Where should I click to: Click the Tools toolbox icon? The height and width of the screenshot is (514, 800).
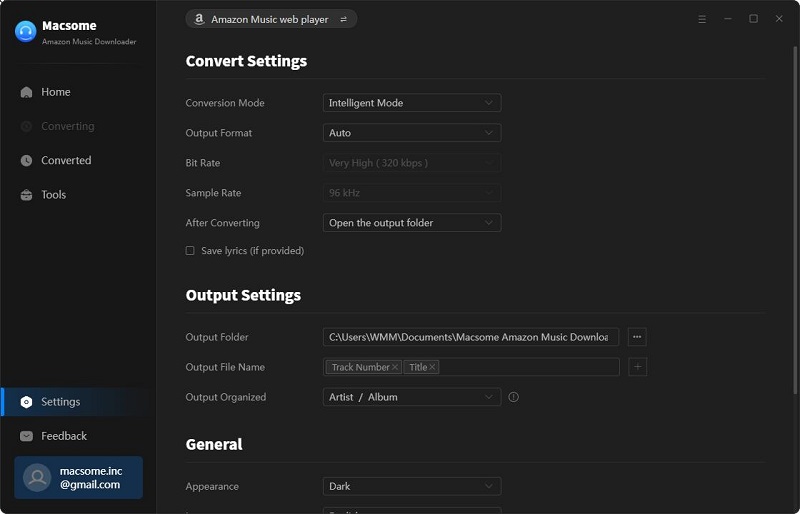(27, 195)
